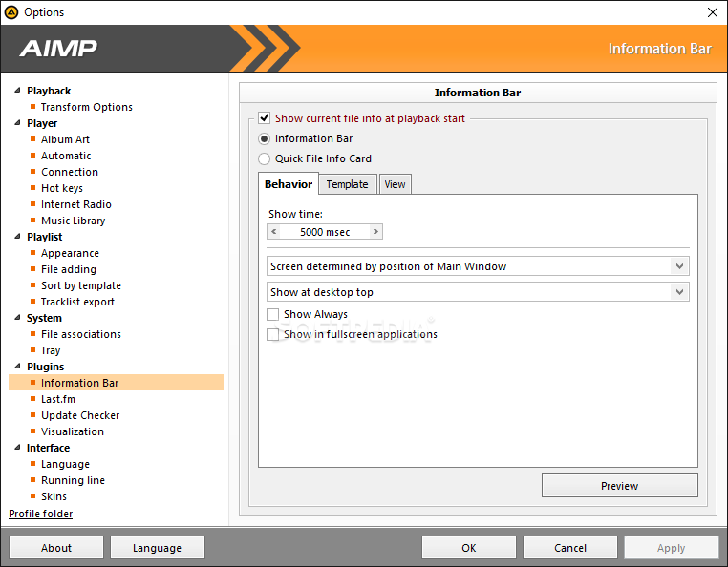This screenshot has height=567, width=728.
Task: Select the Interface category heading
Action: coord(49,449)
